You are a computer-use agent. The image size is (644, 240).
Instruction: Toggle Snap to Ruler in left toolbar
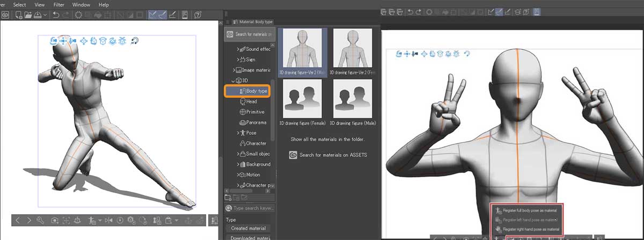pyautogui.click(x=153, y=15)
